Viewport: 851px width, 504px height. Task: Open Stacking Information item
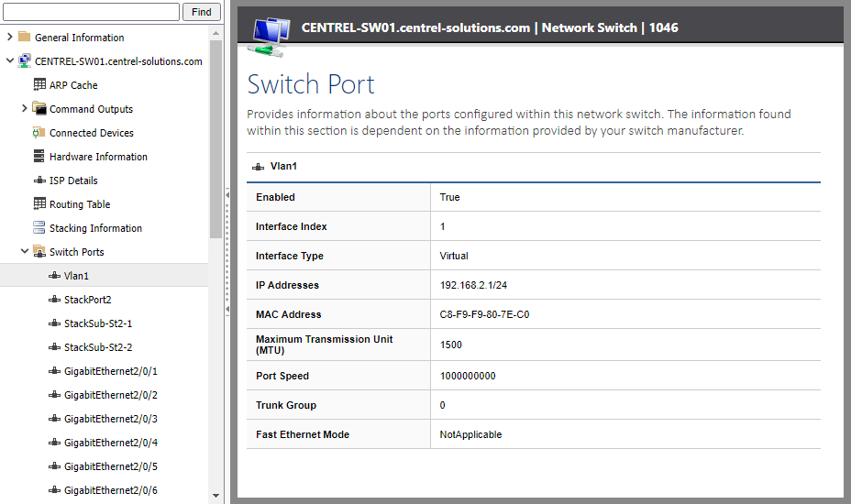tap(95, 228)
